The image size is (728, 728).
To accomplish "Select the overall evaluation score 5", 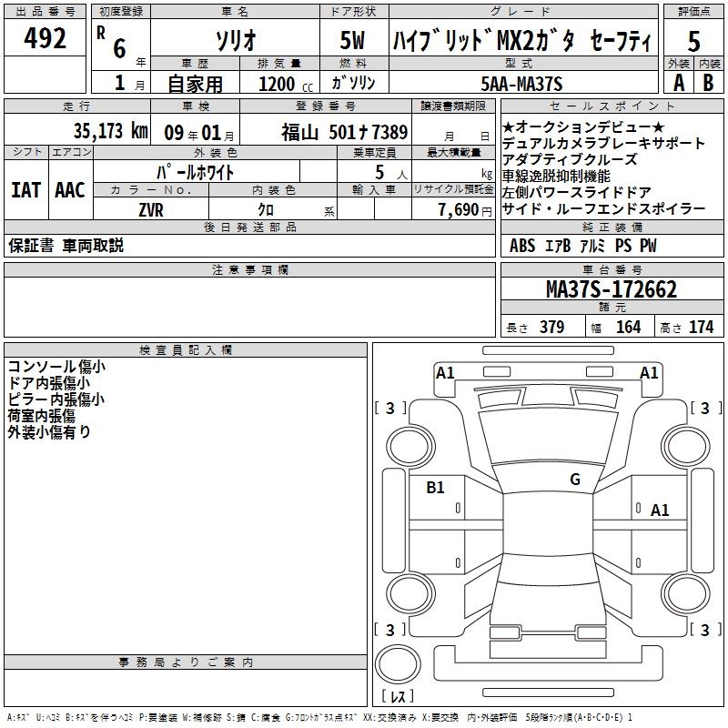I will click(x=694, y=41).
